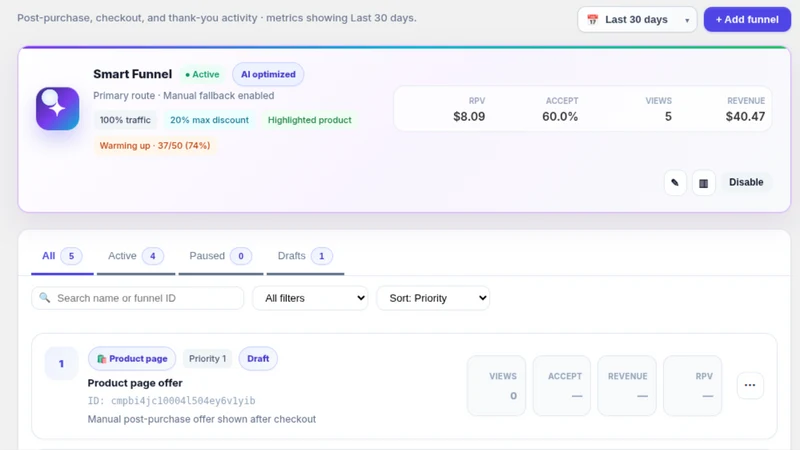Click the Priority 1 label
Screen dimensions: 800x450
pos(207,359)
